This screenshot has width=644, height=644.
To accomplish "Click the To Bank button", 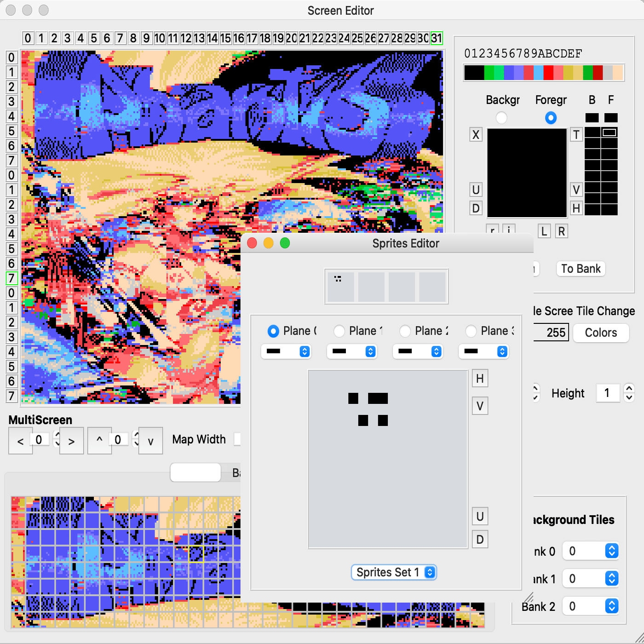I will pos(580,269).
